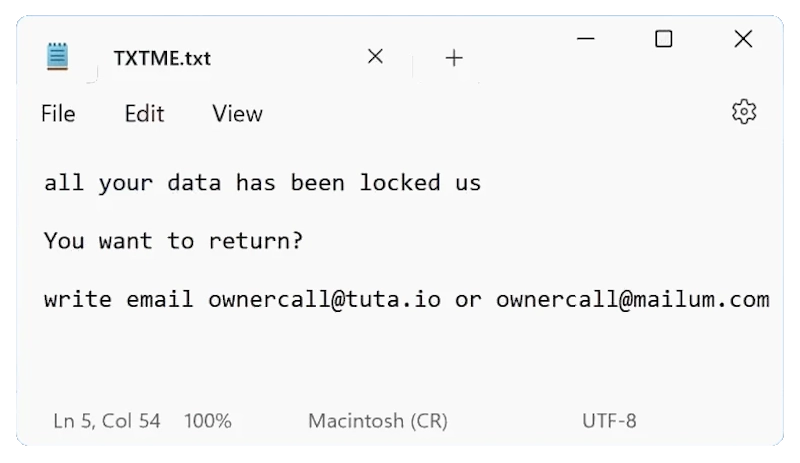The width and height of the screenshot is (800, 463).
Task: Add a new tab with plus icon
Action: click(x=454, y=58)
